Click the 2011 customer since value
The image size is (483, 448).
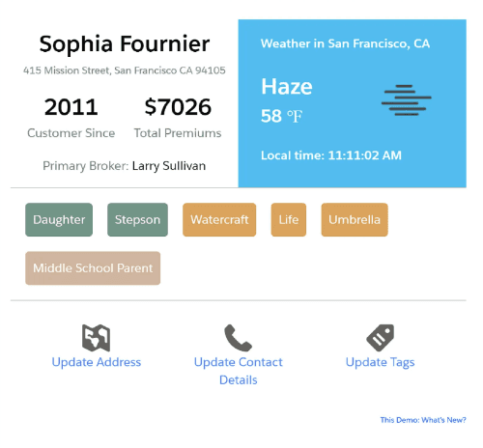(71, 107)
